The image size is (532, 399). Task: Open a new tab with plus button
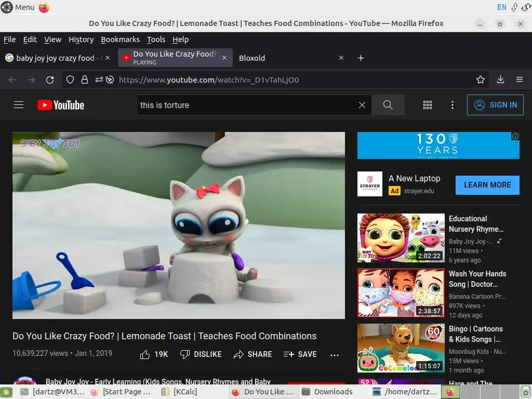coord(361,58)
